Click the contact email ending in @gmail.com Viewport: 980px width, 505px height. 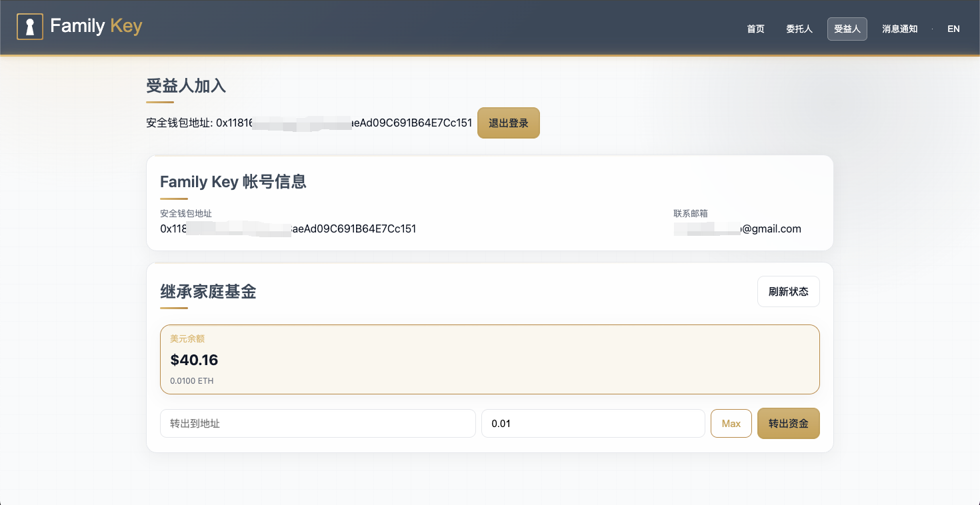[737, 229]
